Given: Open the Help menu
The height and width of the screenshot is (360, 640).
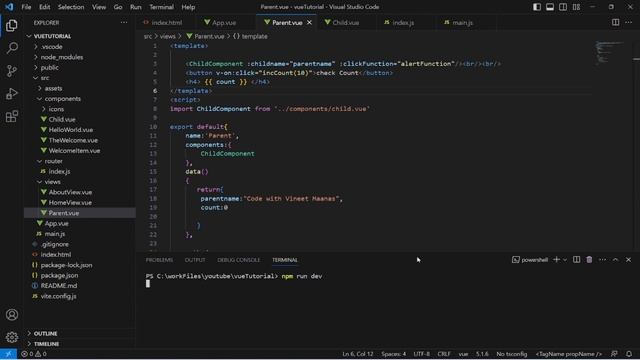Looking at the screenshot, I should tap(188, 7).
